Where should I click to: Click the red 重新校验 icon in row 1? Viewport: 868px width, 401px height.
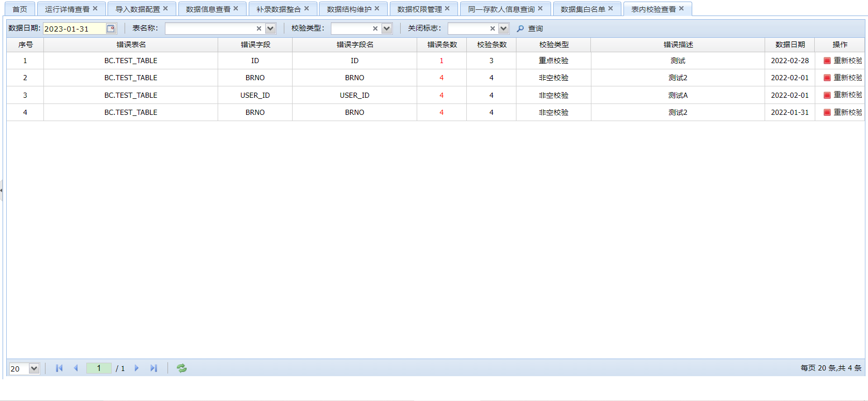827,61
